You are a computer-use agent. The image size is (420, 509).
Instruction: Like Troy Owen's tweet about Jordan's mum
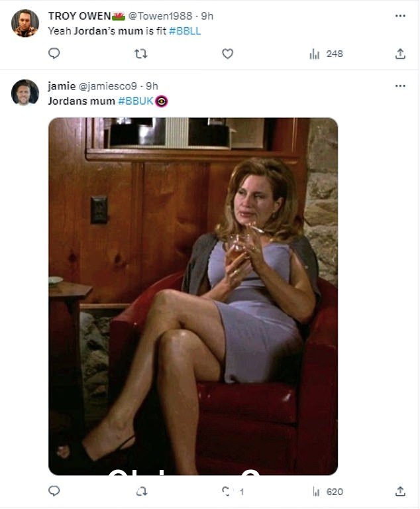(227, 54)
